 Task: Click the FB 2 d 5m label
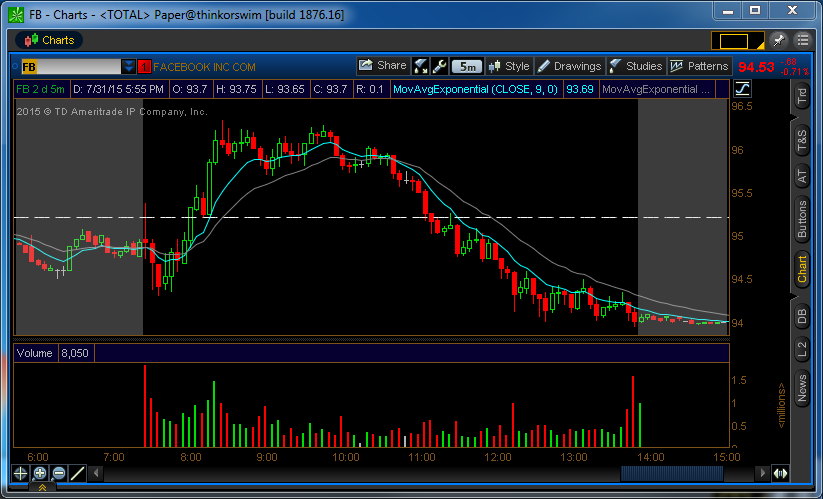(40, 89)
